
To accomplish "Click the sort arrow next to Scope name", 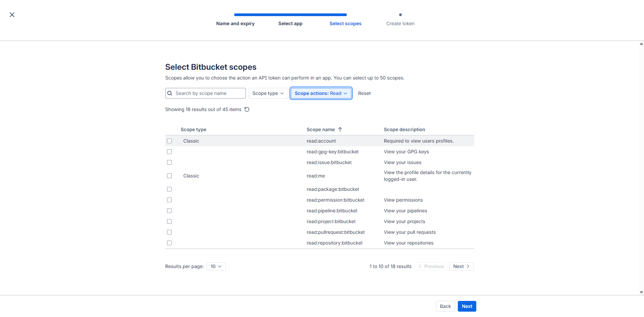I will [x=340, y=129].
